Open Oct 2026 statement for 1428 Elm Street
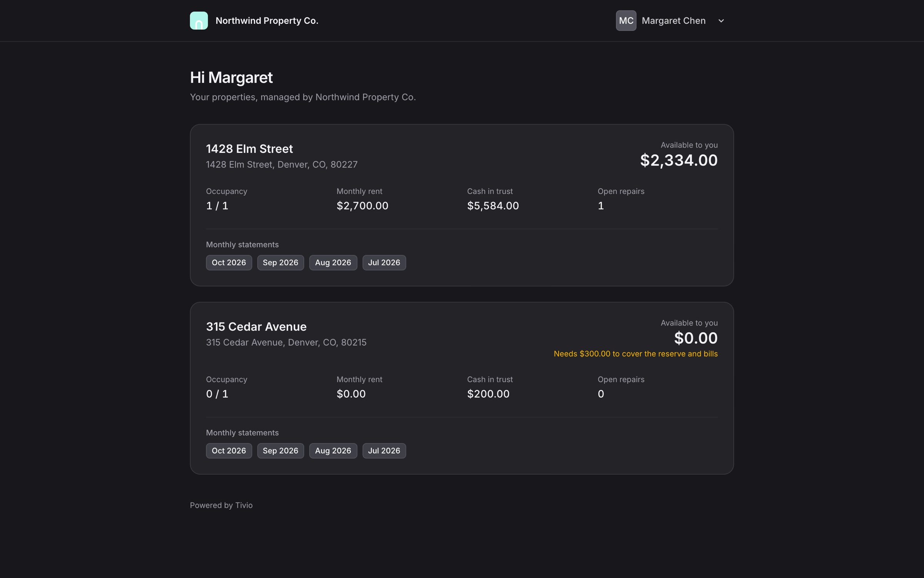Screen dimensions: 924x578 click(229, 262)
